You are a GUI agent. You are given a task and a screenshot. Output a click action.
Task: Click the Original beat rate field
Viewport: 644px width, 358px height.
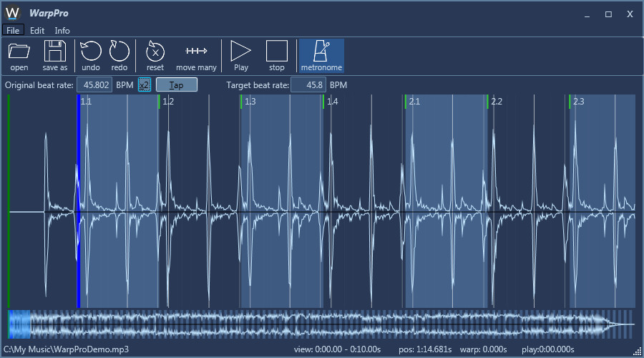coord(94,85)
